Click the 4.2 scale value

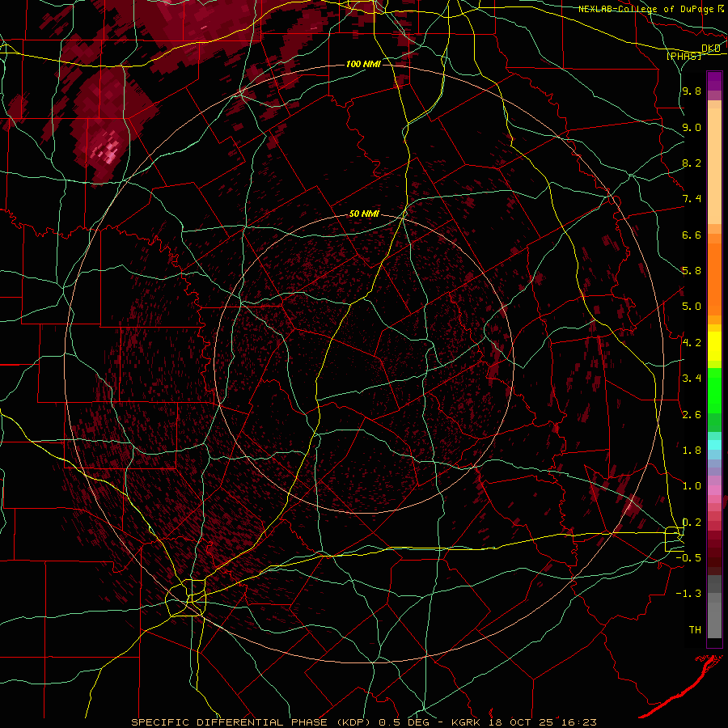click(x=692, y=343)
